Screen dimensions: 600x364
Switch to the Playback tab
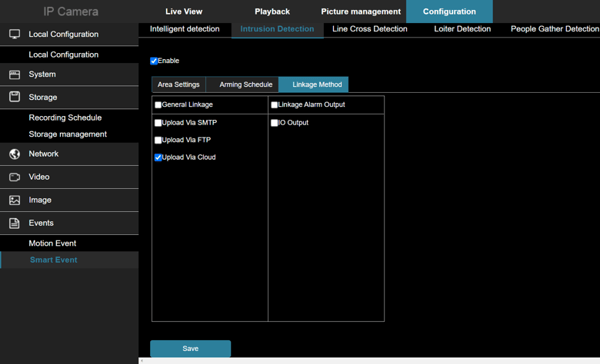(x=272, y=11)
